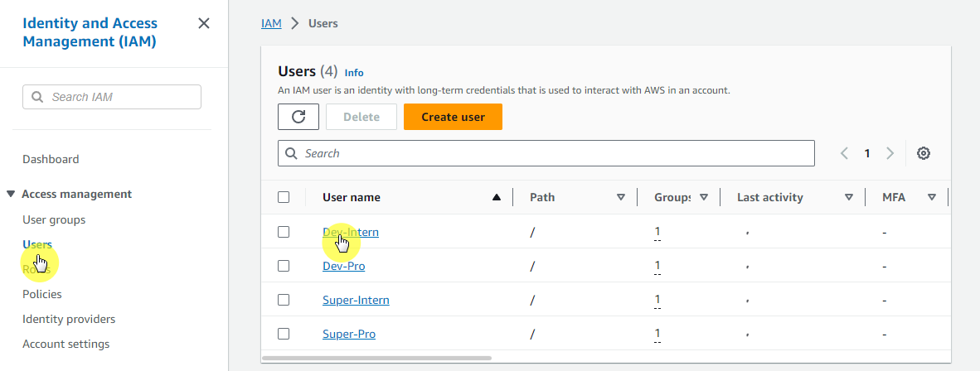Focus the users table Search field
Image resolution: width=980 pixels, height=371 pixels.
[x=546, y=153]
